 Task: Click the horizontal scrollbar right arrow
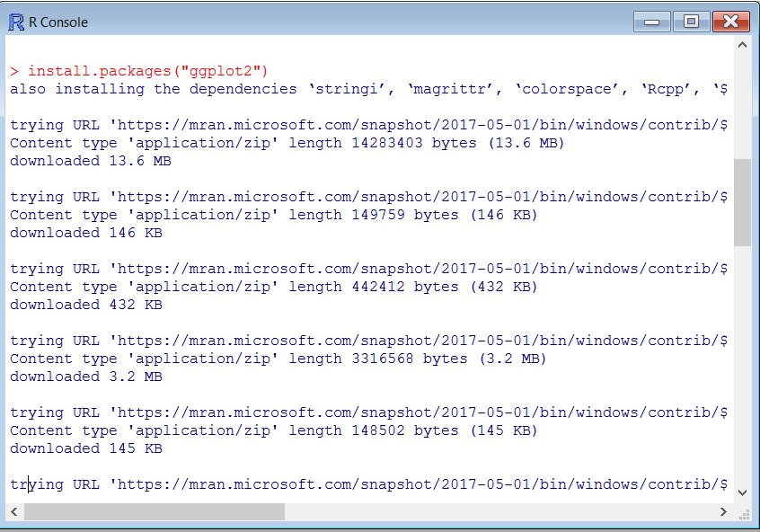point(724,511)
